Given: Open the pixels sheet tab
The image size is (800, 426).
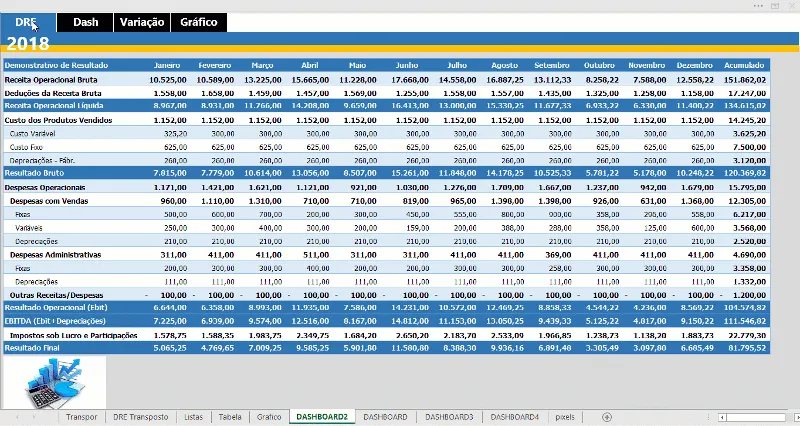Looking at the screenshot, I should 565,417.
